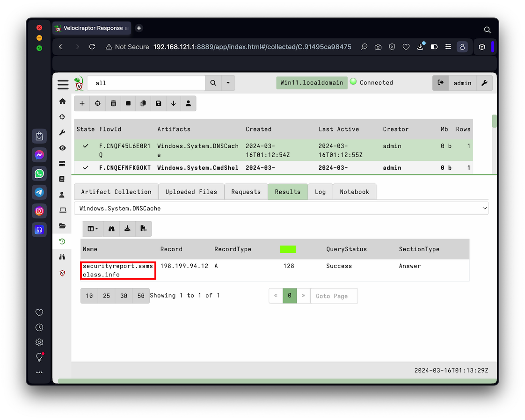The height and width of the screenshot is (420, 525).
Task: Switch to Artifact Collection tab
Action: pos(116,192)
